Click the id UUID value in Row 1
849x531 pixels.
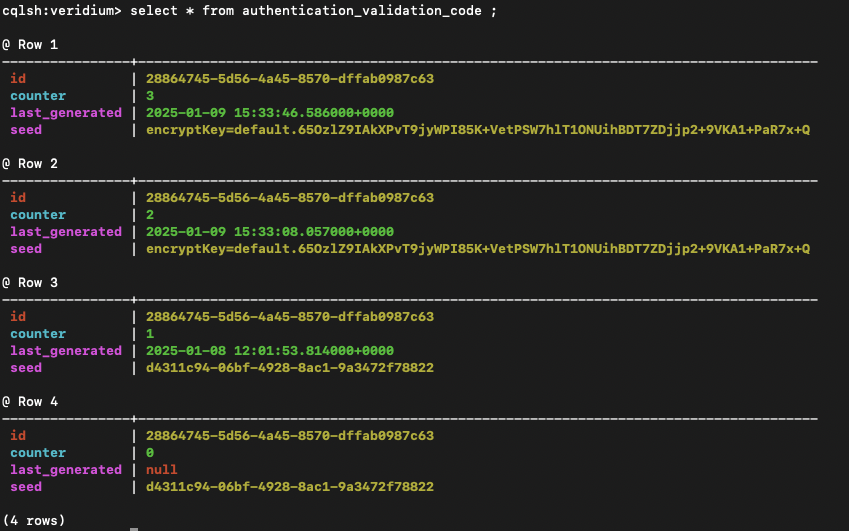pos(289,78)
